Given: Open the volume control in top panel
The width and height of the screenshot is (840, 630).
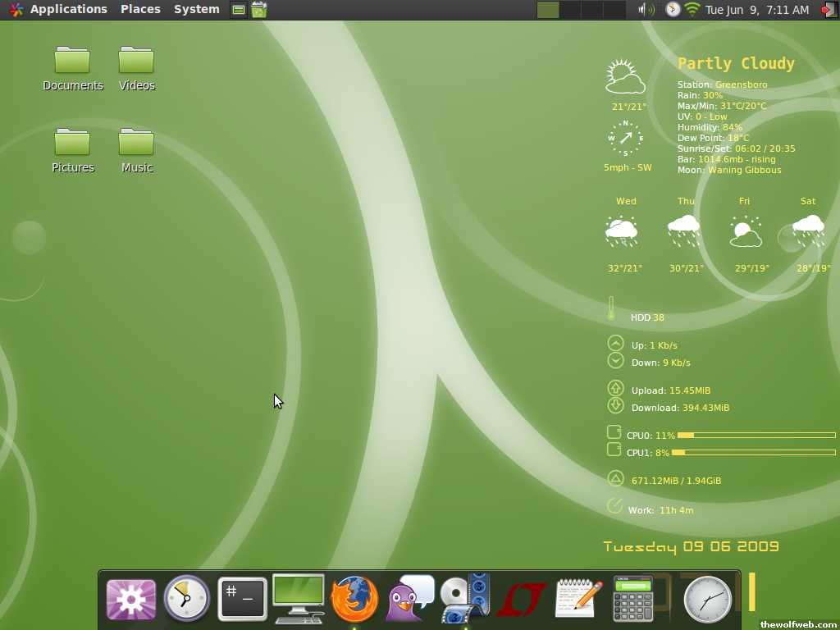Looking at the screenshot, I should (x=646, y=10).
